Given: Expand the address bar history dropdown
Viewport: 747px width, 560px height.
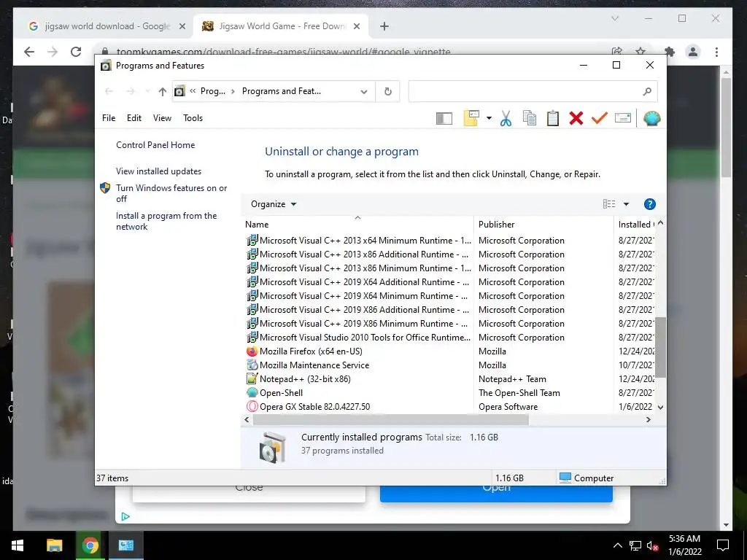Looking at the screenshot, I should point(364,91).
